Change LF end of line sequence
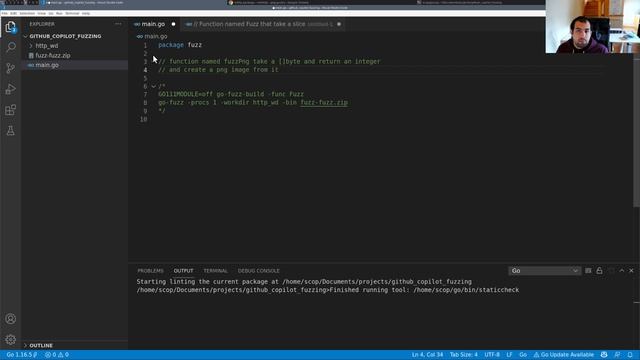 click(509, 355)
